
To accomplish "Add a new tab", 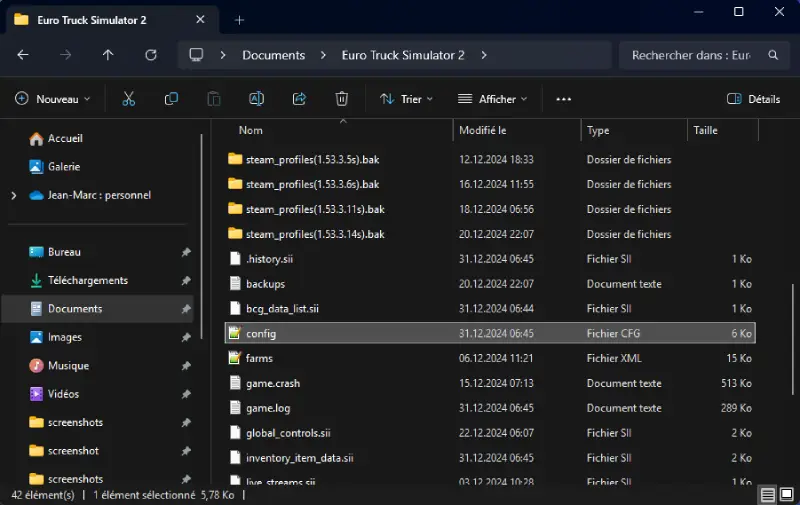I will click(239, 19).
